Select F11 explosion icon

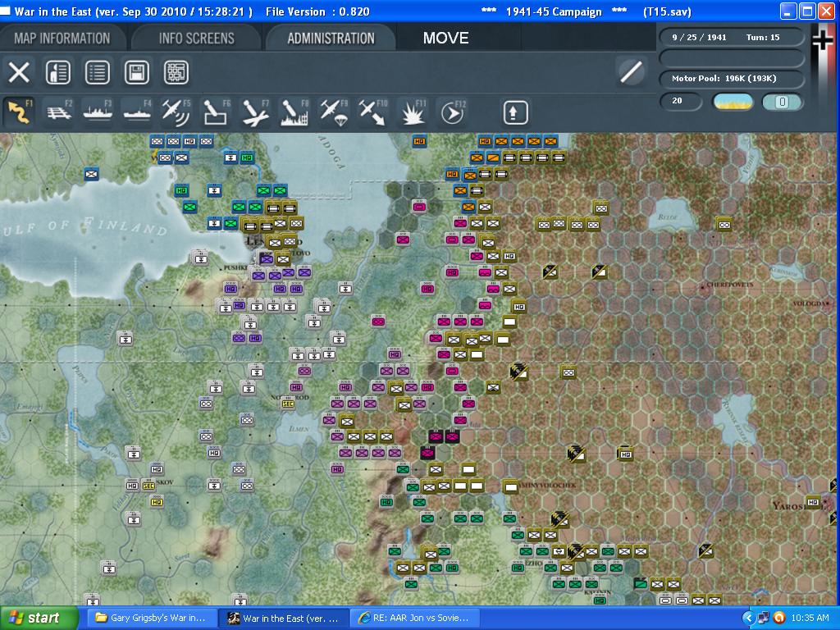coord(413,112)
